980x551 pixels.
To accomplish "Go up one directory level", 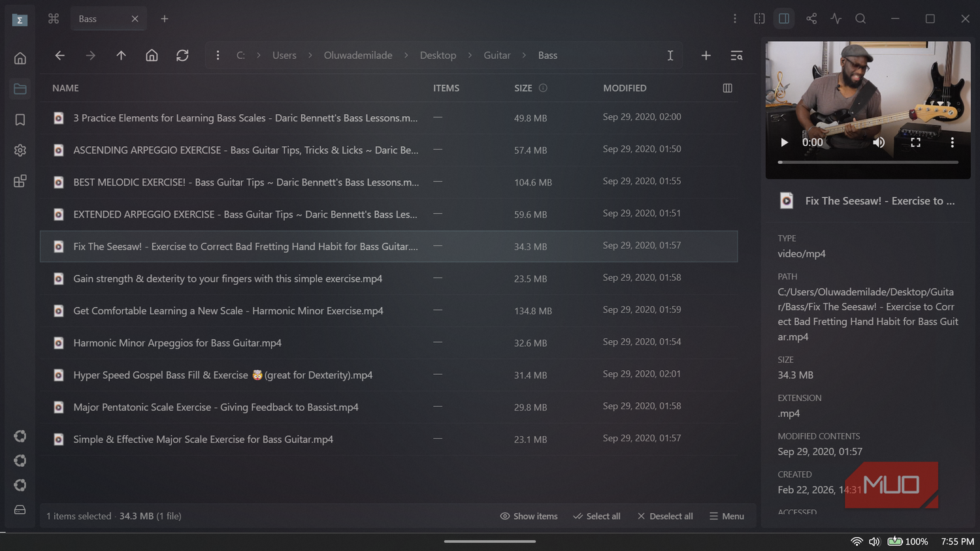I will [121, 55].
